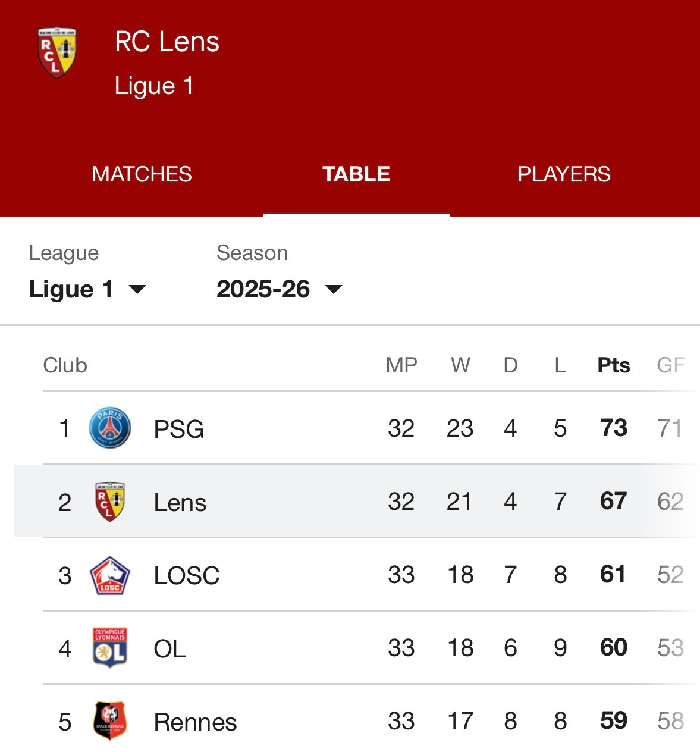Select the Stade Rennais logo
Viewport: 700px width, 752px height.
coord(110,721)
